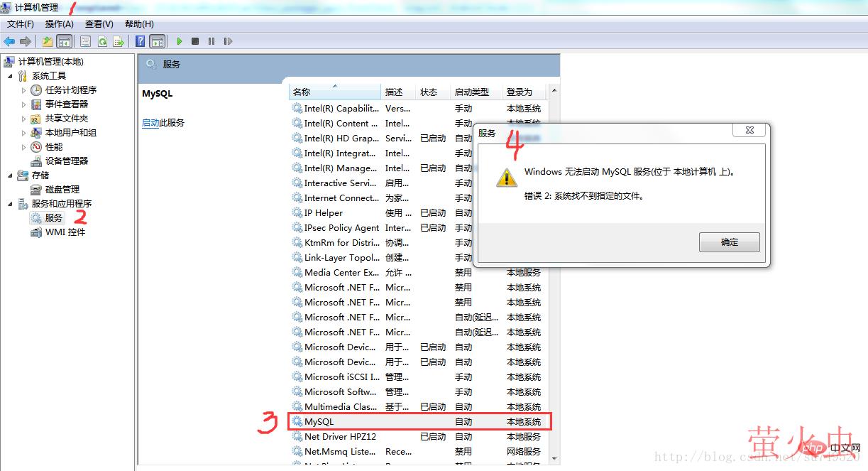Select Net.Msmq Liste... service row
The height and width of the screenshot is (471, 868).
(420, 452)
